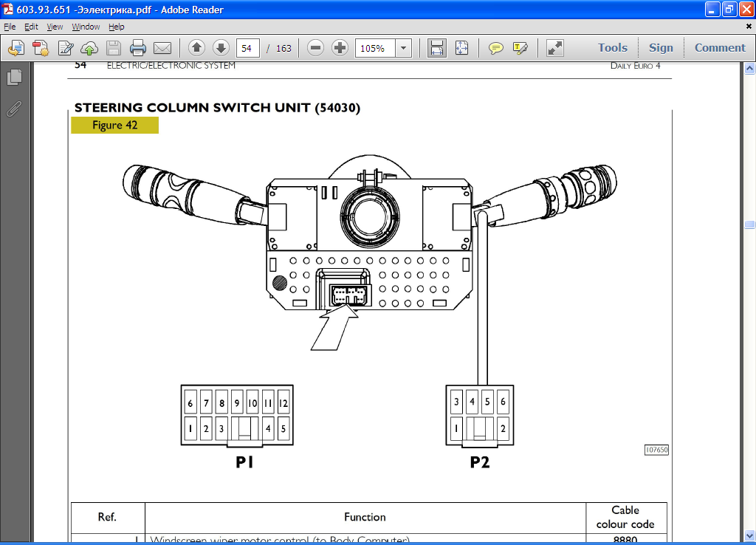Click the page number input field
Screen dimensions: 756x545
[248, 48]
